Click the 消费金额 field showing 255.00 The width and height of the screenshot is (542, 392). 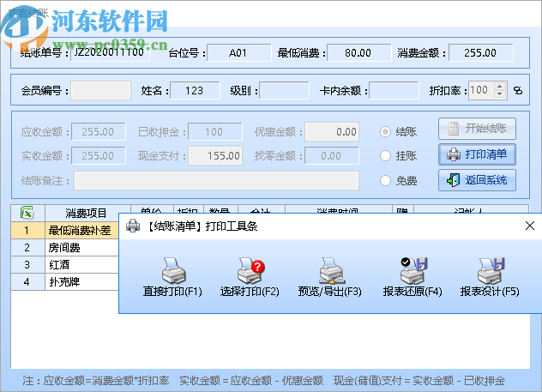point(480,52)
